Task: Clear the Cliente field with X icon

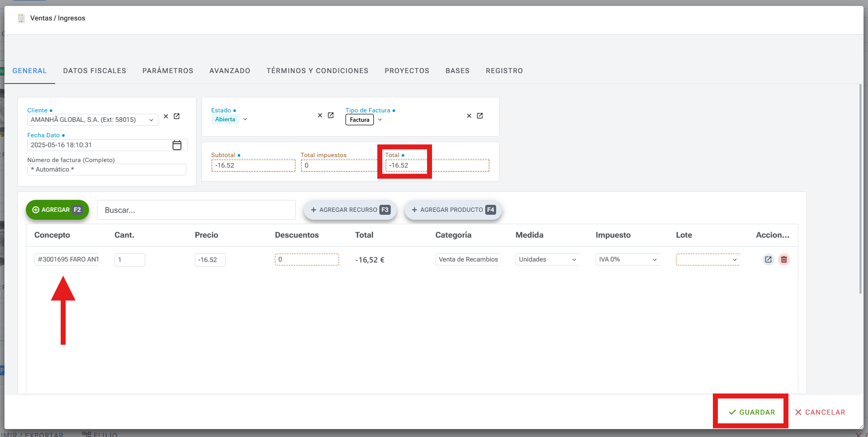Action: pyautogui.click(x=166, y=116)
